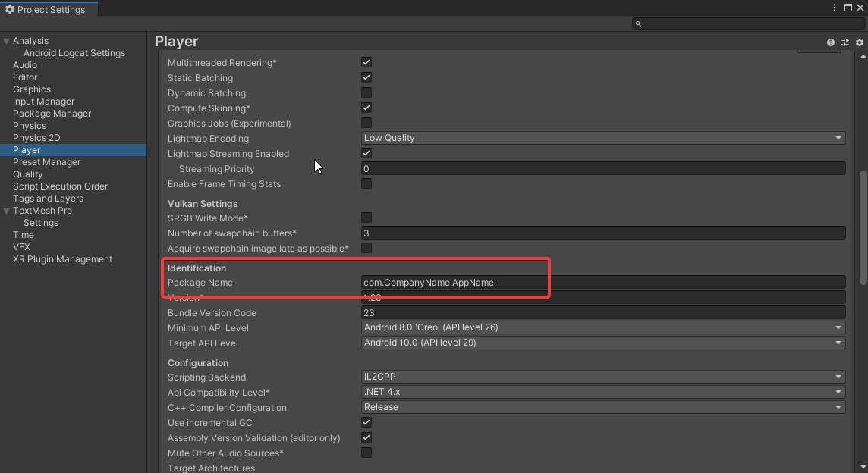Open the Scripting Backend dropdown
The height and width of the screenshot is (473, 868).
(603, 377)
